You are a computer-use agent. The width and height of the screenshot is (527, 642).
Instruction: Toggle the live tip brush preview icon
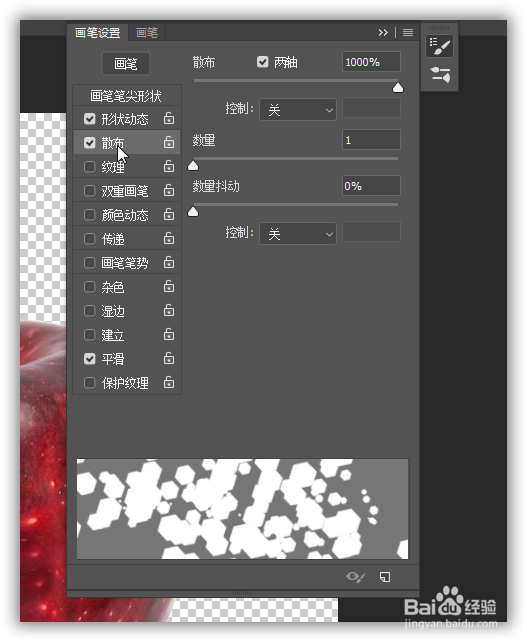[x=355, y=577]
